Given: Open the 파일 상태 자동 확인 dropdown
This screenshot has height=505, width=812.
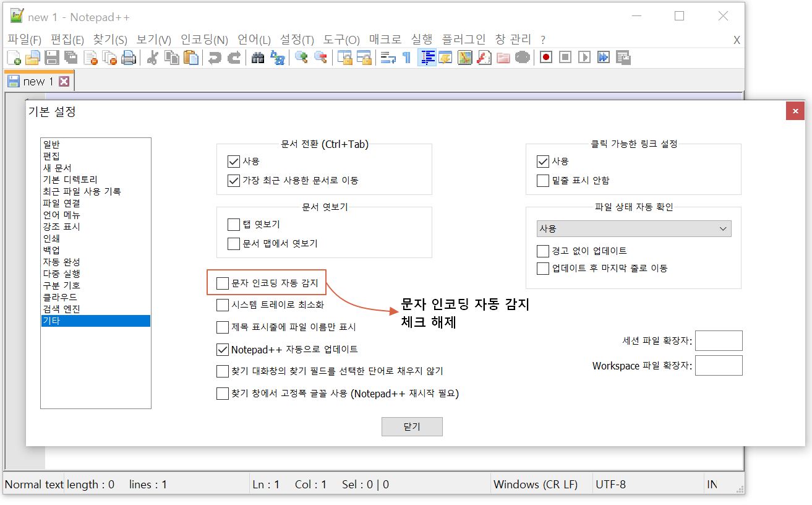Looking at the screenshot, I should point(634,229).
